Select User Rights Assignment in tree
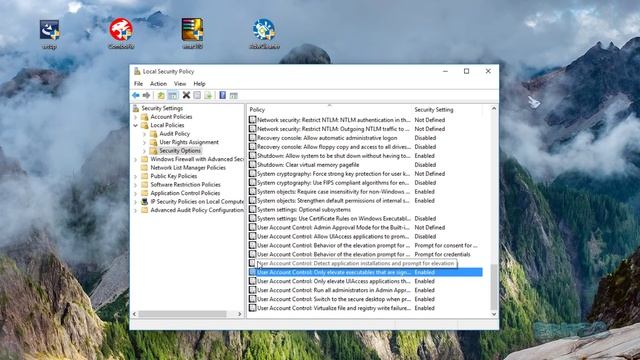Screen dimensions: 640x360 pyautogui.click(x=189, y=142)
